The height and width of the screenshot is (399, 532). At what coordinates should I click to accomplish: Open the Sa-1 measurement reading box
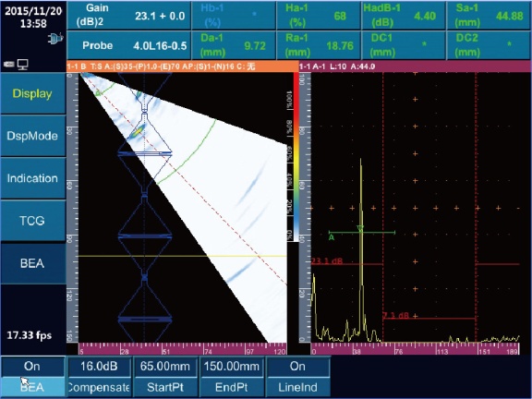489,16
